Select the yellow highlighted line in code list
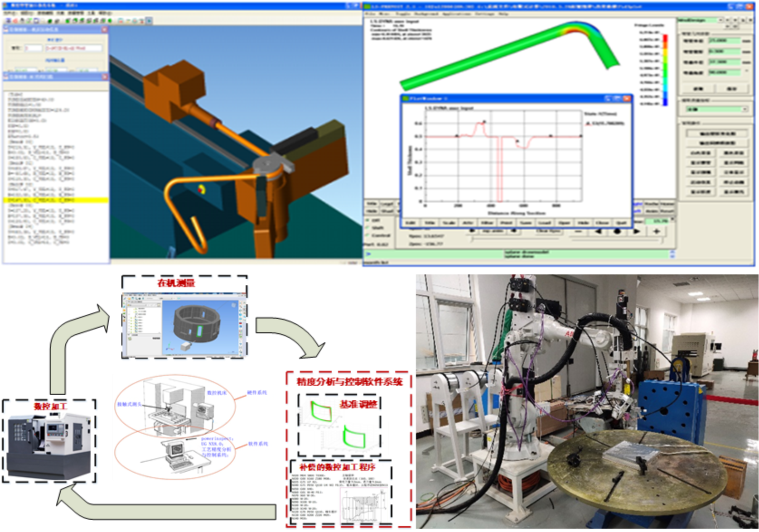759x532 pixels. 55,200
